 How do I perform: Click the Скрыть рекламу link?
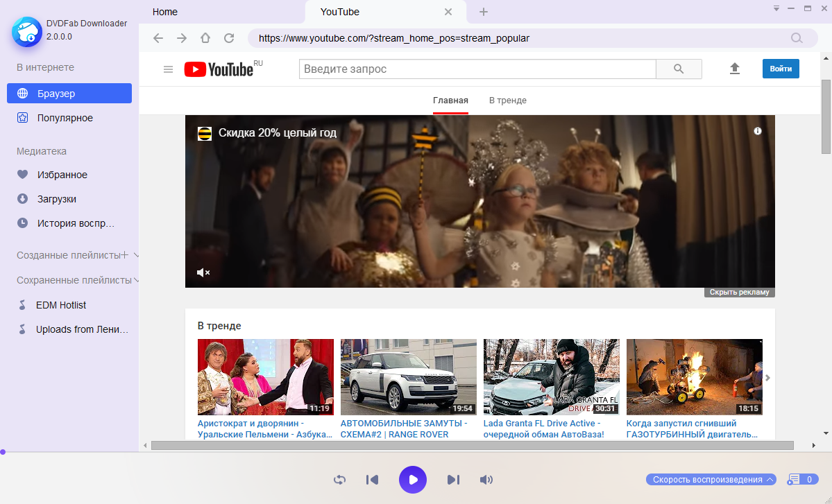pyautogui.click(x=740, y=293)
